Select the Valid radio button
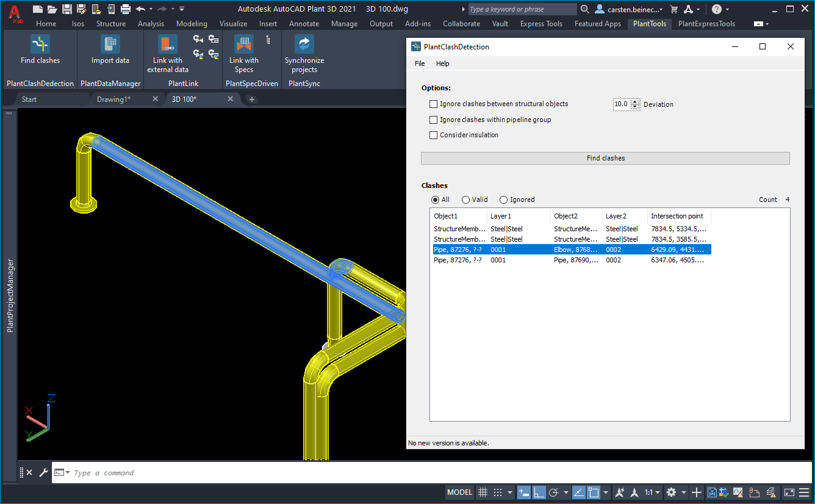Viewport: 815px width, 504px height. click(x=466, y=200)
